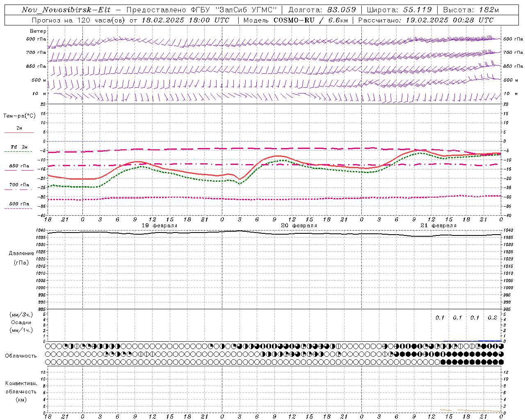525x420 pixels.
Task: Click the 500 м wind level label on left
Action: [x=39, y=80]
